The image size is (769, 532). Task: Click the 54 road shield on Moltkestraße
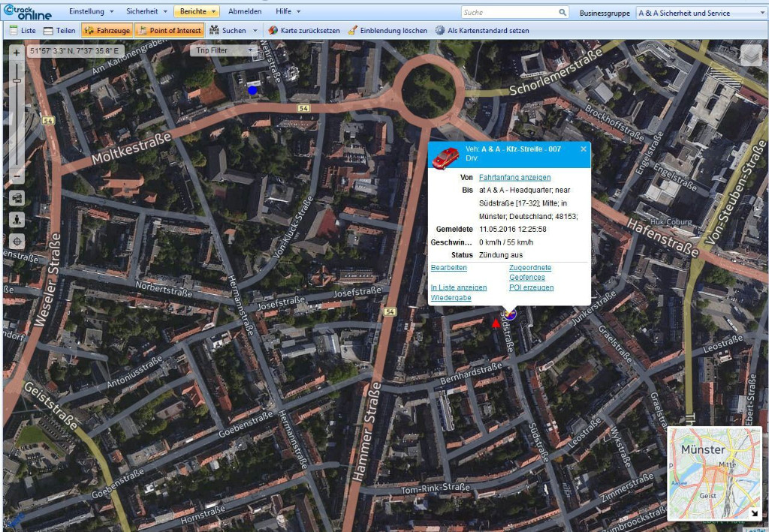pyautogui.click(x=303, y=108)
